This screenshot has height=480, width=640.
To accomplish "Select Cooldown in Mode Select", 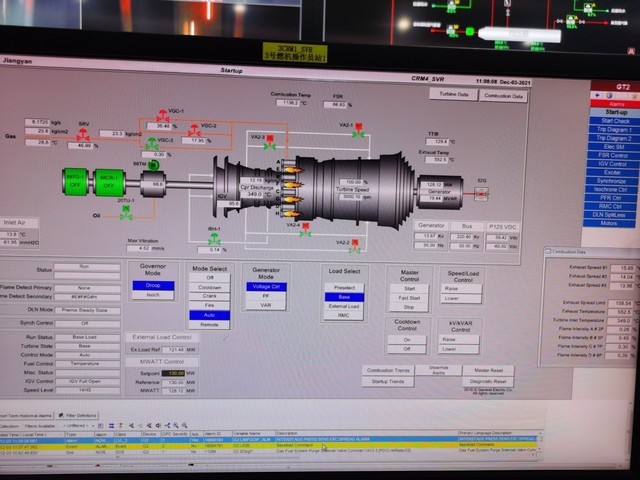I will click(209, 287).
